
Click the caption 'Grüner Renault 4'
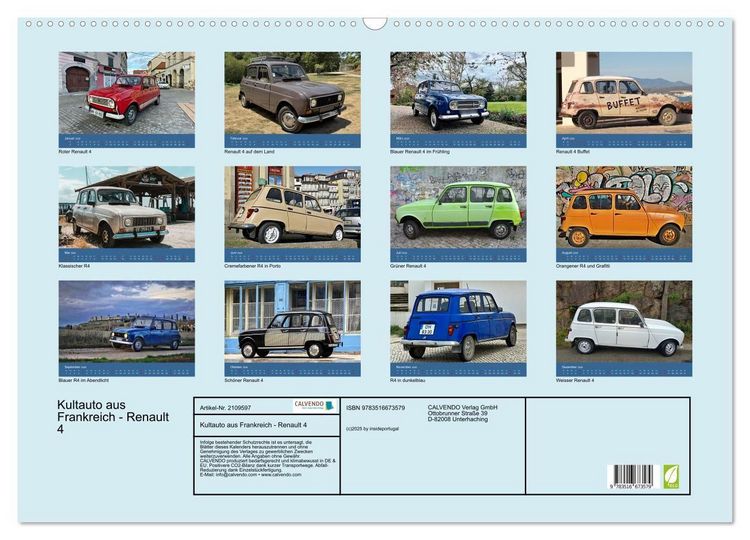pos(408,266)
